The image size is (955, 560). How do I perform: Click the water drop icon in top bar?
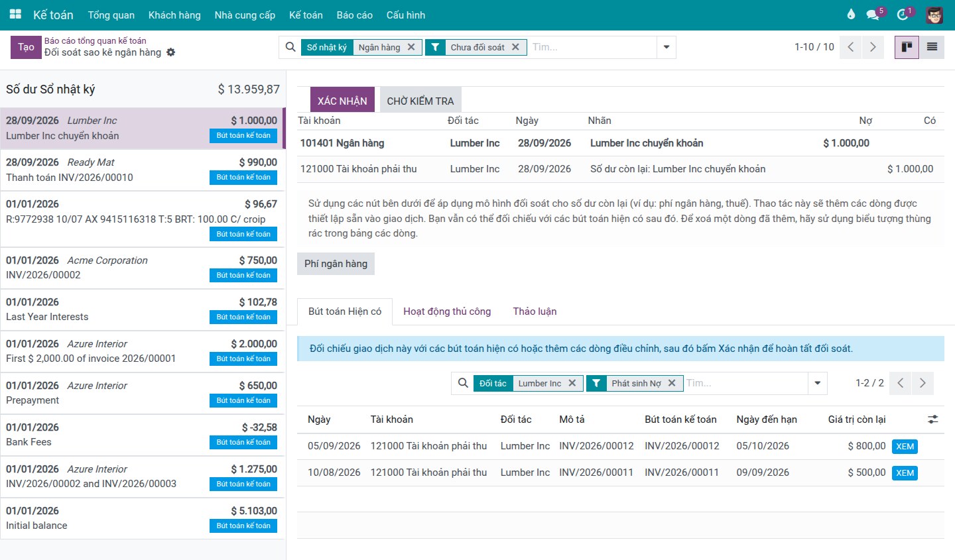point(851,15)
